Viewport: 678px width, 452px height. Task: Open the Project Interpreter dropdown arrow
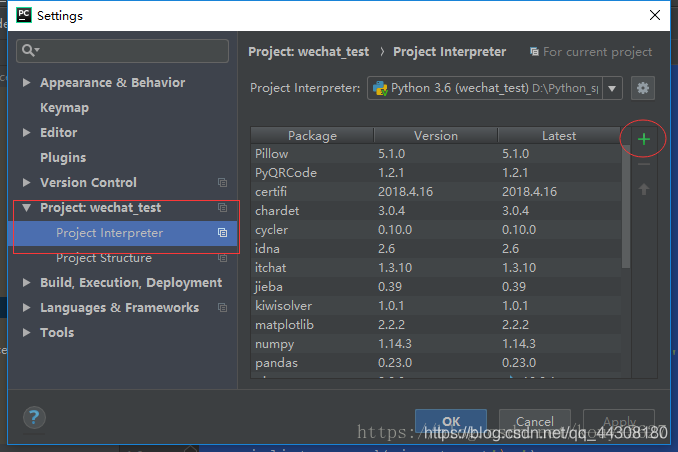coord(612,88)
